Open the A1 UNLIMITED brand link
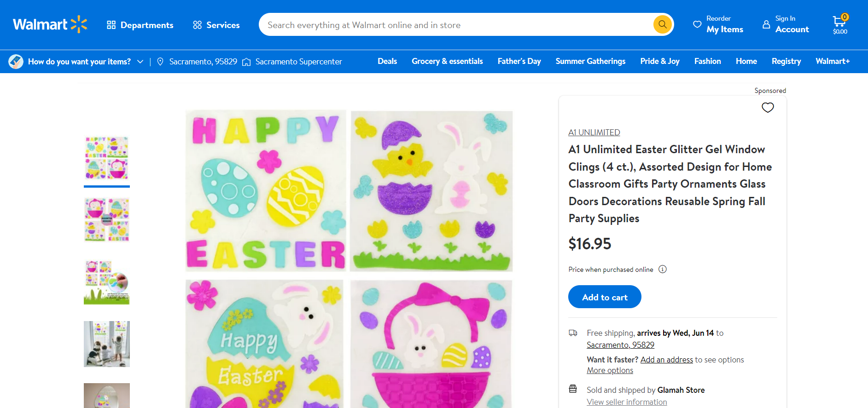Screen dimensions: 868x408 coord(594,132)
